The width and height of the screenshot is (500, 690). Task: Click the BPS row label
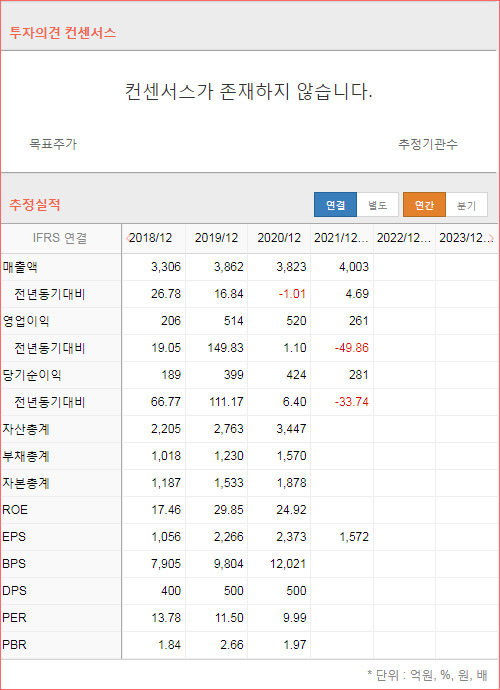click(14, 564)
